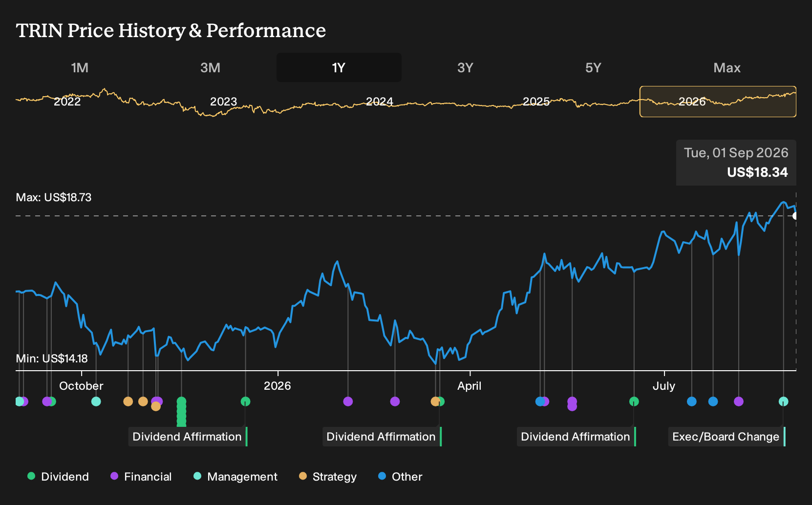The height and width of the screenshot is (505, 812).
Task: Click the highlighted 2026 range selector box
Action: pyautogui.click(x=718, y=102)
